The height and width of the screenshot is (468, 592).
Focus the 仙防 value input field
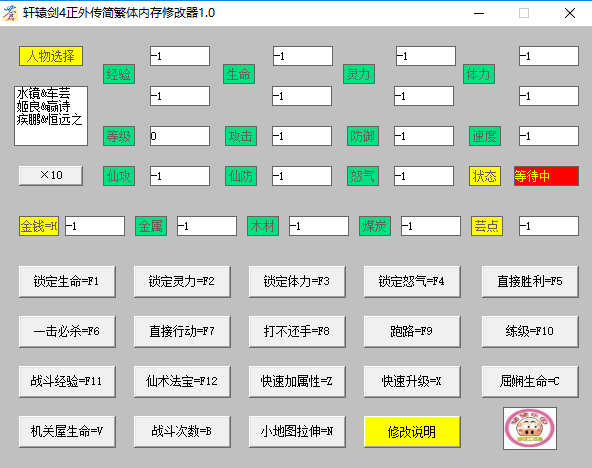(x=302, y=176)
